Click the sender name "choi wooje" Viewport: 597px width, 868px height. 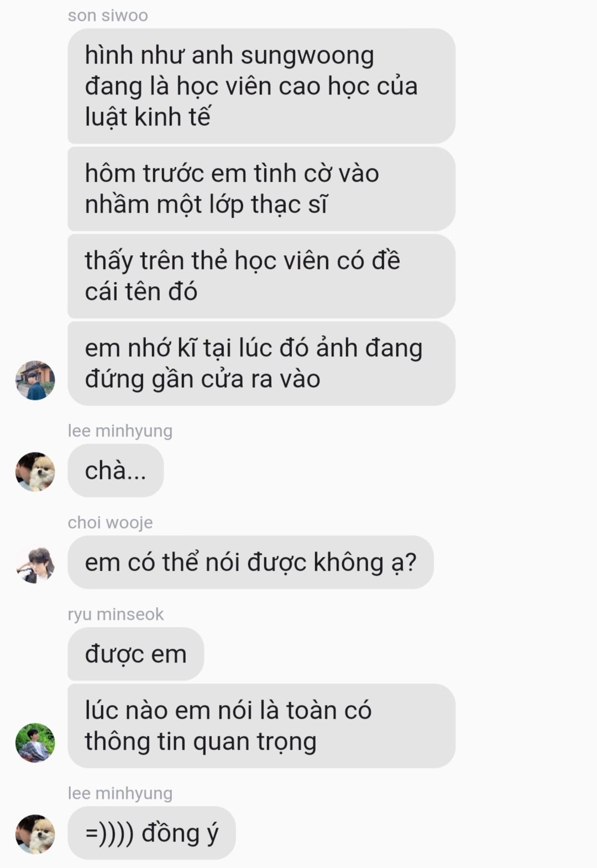(x=110, y=522)
